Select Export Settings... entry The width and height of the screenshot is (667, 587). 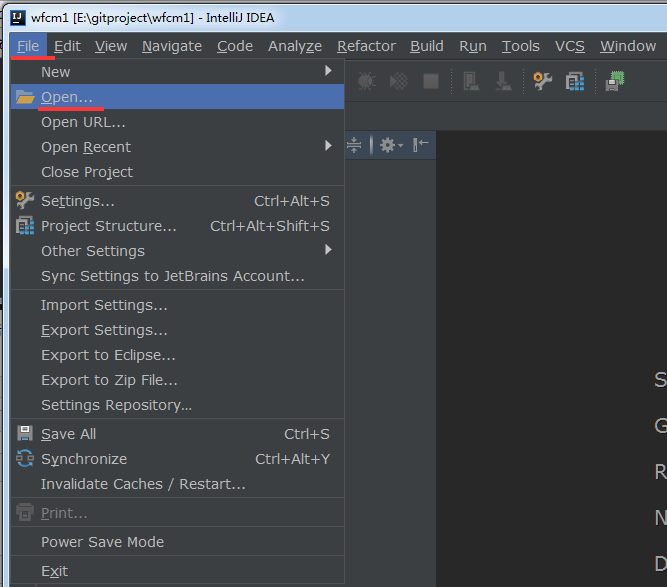(177, 330)
